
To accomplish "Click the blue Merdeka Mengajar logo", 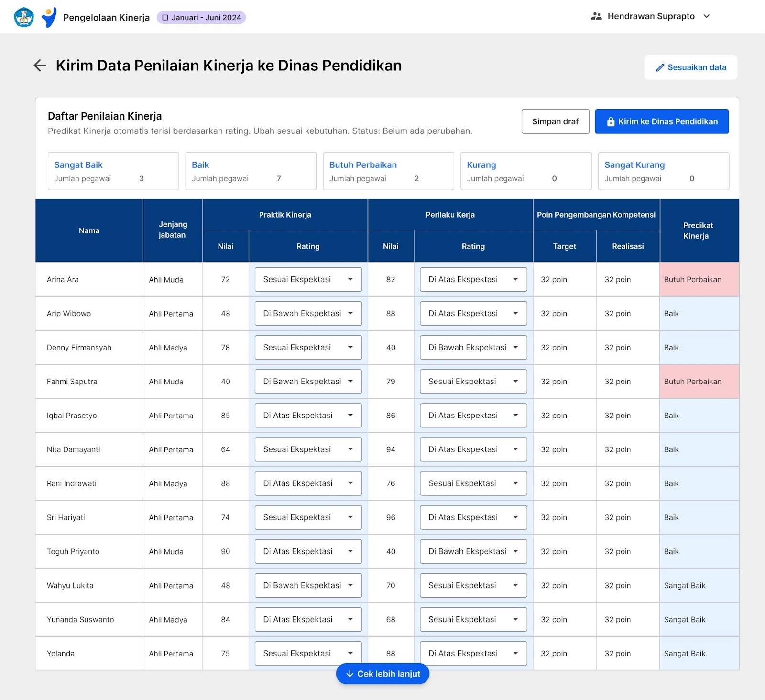I will 49,17.
